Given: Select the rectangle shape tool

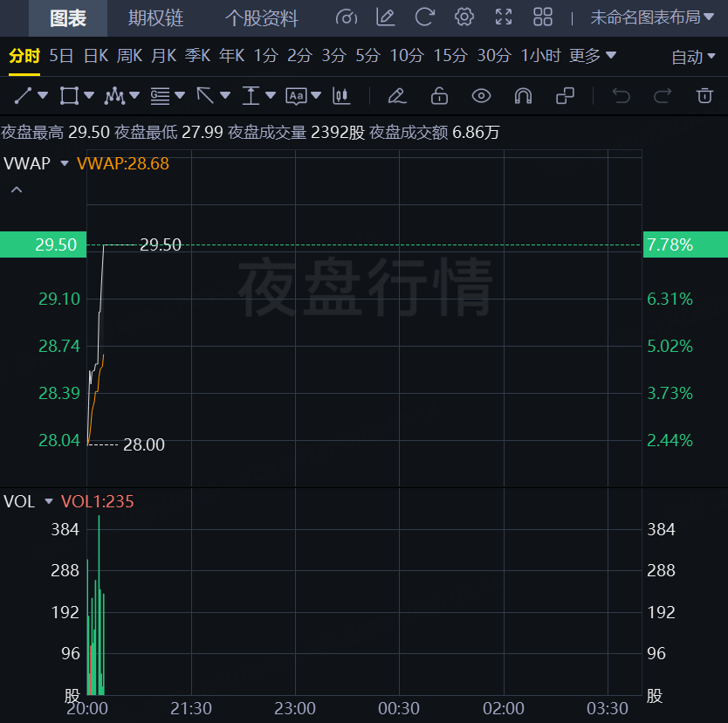Looking at the screenshot, I should coord(69,95).
